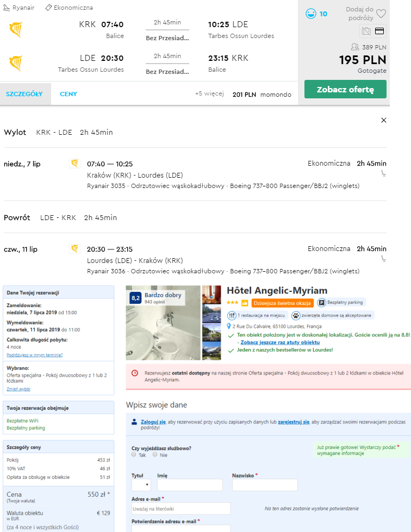The image size is (411, 532).
Task: Switch to the CENY tab
Action: [68, 94]
